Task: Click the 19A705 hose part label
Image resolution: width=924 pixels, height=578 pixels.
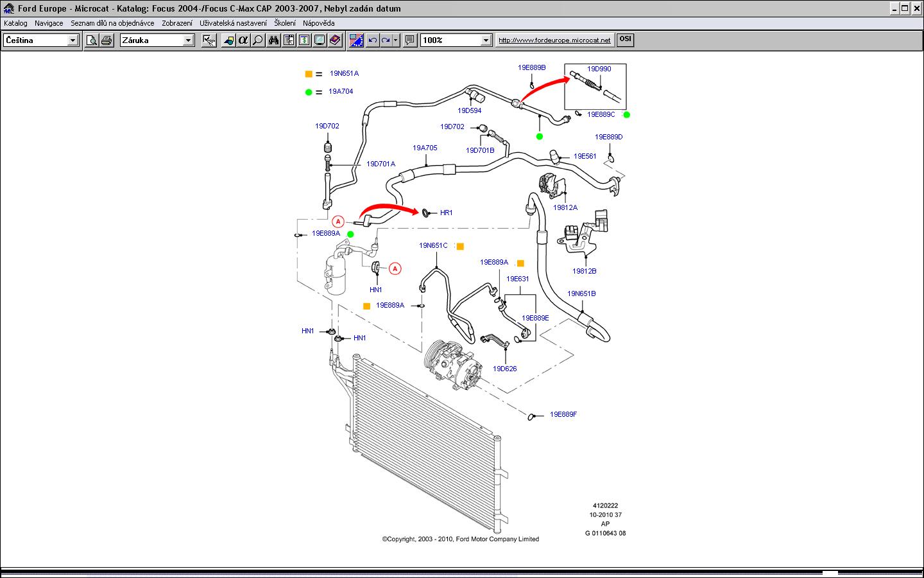Action: coord(425,148)
